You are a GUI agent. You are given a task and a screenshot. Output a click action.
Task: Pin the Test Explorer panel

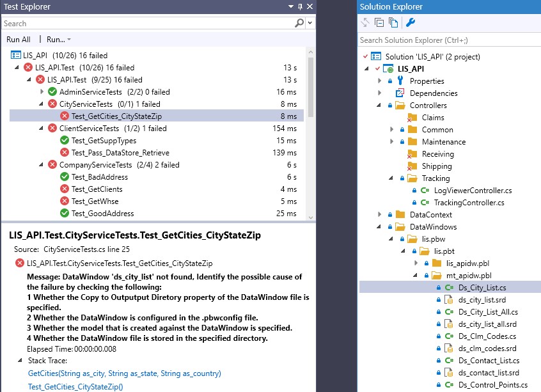coord(300,6)
